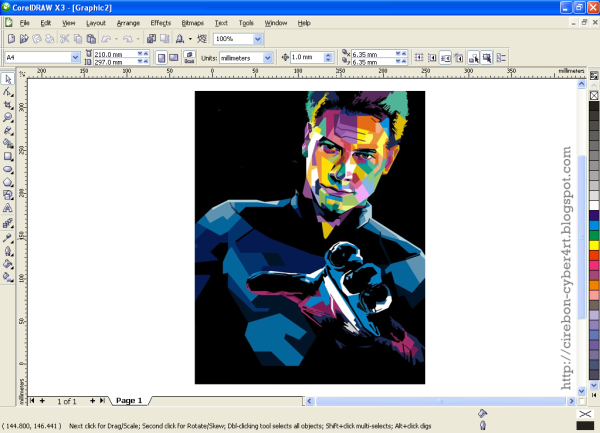Click the No Color X swatch

[594, 95]
